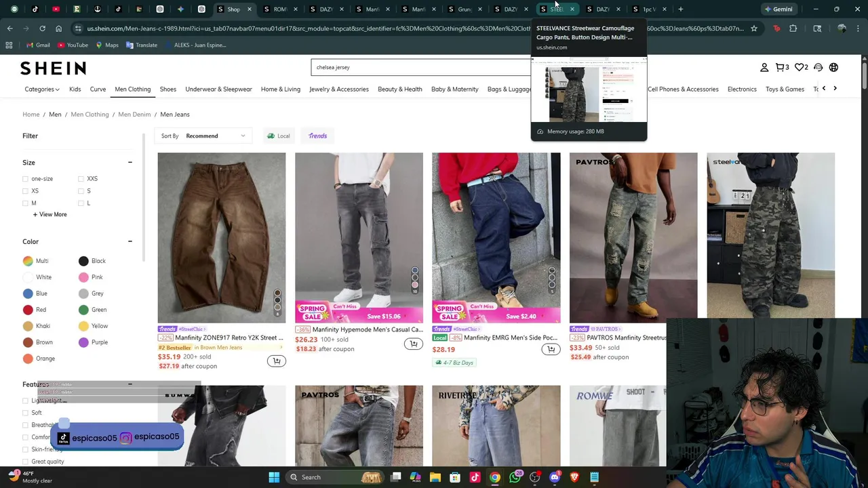The image size is (868, 488).
Task: Check the M size checkbox
Action: tap(25, 203)
